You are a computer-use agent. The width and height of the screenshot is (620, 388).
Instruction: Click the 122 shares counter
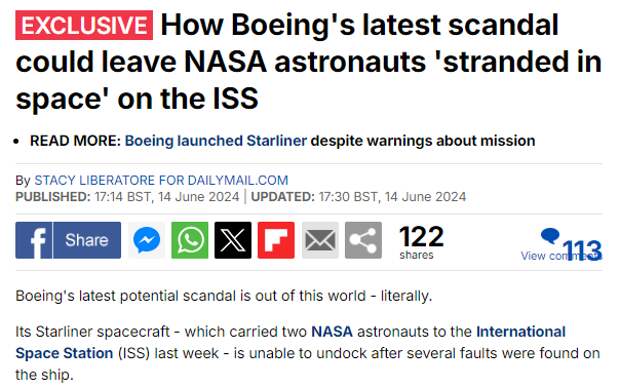coord(422,242)
